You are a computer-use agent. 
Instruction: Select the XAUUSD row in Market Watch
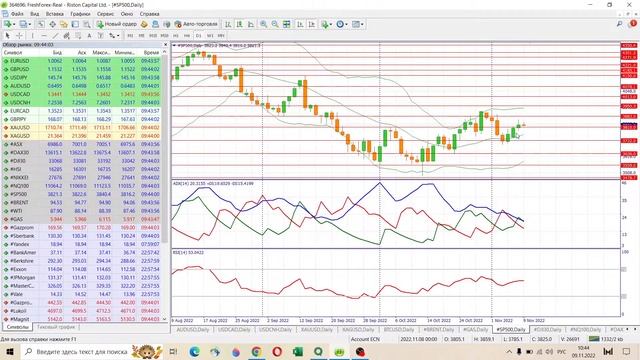click(x=82, y=127)
